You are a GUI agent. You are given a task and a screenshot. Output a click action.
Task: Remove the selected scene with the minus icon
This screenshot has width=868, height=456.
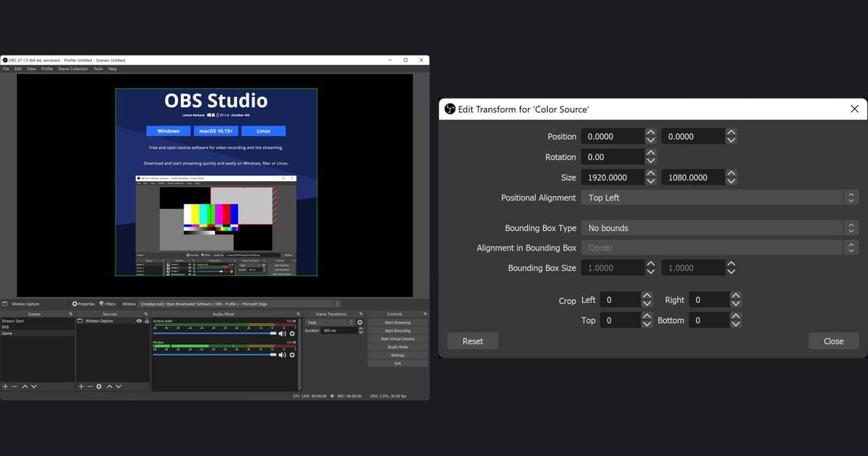[x=14, y=387]
